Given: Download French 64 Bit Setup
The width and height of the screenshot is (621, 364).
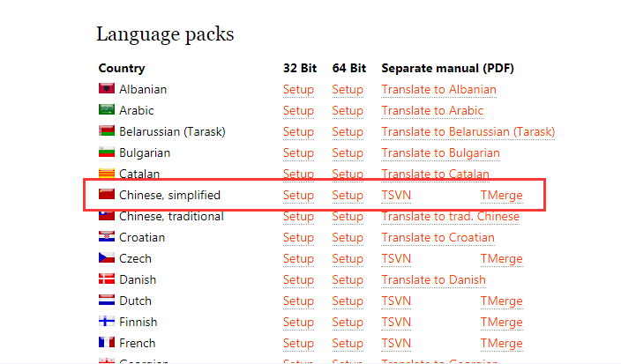Looking at the screenshot, I should point(348,344).
